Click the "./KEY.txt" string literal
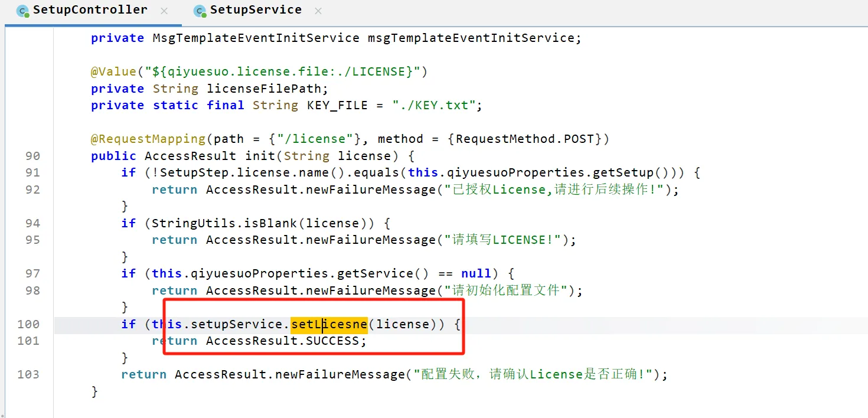The image size is (868, 418). [x=434, y=105]
